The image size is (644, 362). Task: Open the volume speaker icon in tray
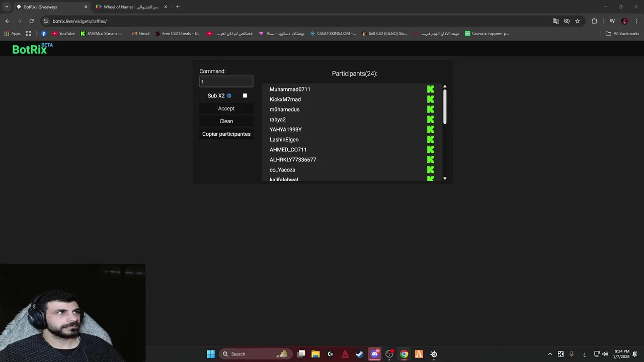[605, 354]
